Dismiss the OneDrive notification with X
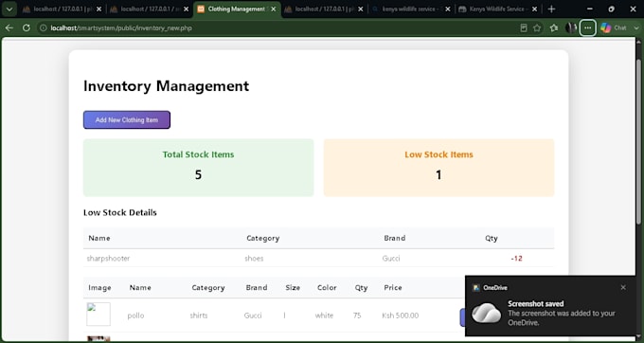The width and height of the screenshot is (644, 343). coord(623,287)
